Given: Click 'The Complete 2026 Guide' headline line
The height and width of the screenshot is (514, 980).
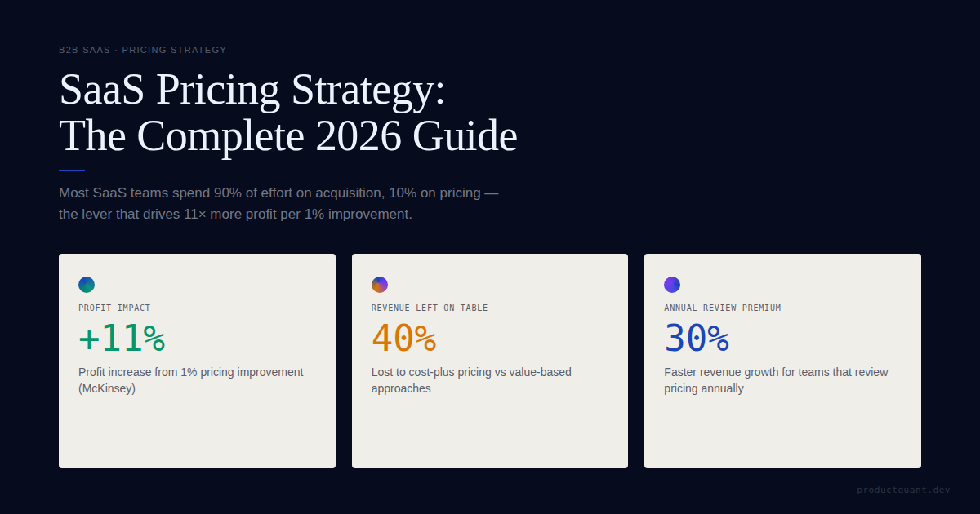Looking at the screenshot, I should 288,136.
